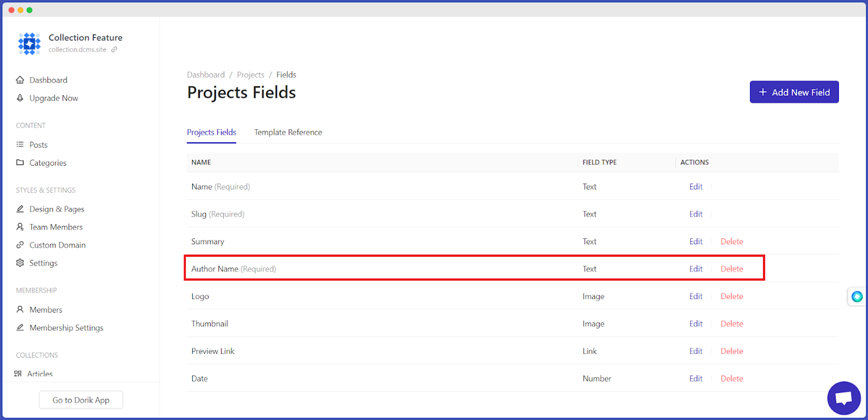Click the Fields breadcrumb text
This screenshot has height=420, width=868.
click(x=286, y=75)
